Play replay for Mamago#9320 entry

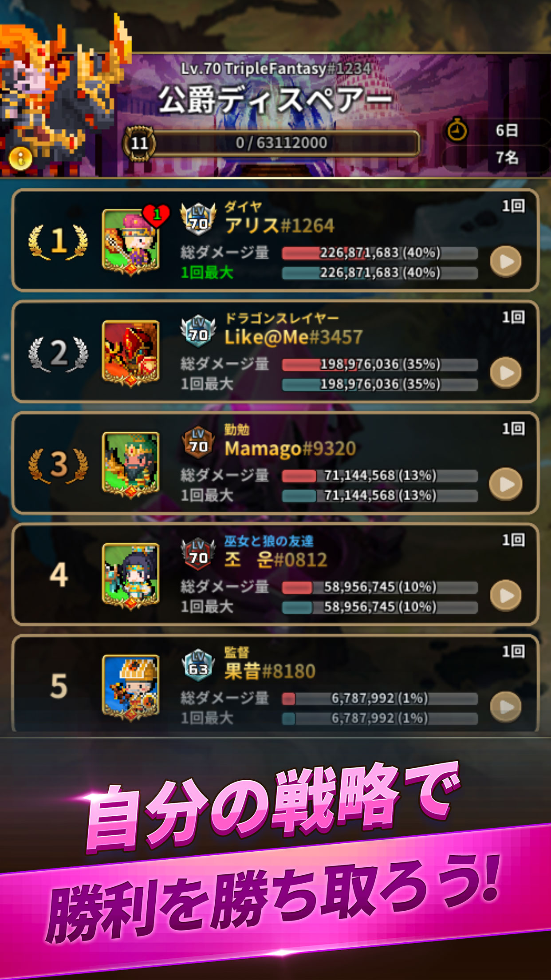click(x=506, y=484)
